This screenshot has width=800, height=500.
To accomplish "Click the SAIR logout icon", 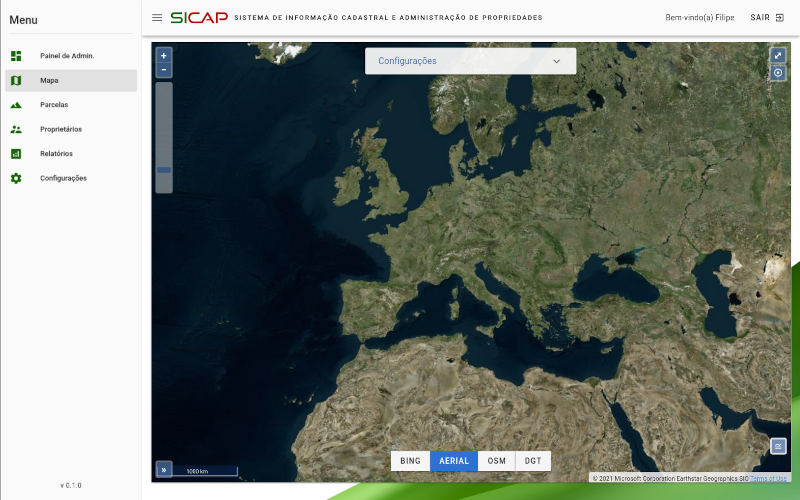I will (779, 18).
